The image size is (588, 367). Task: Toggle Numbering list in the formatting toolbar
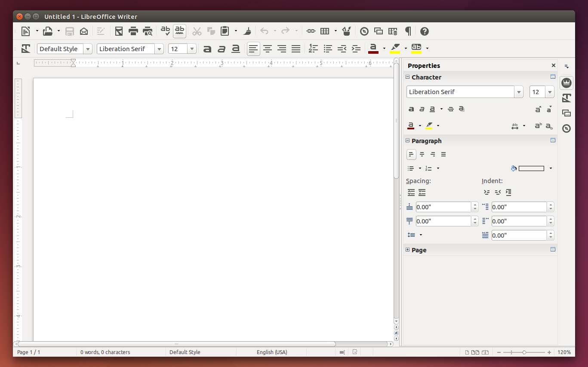tap(314, 49)
